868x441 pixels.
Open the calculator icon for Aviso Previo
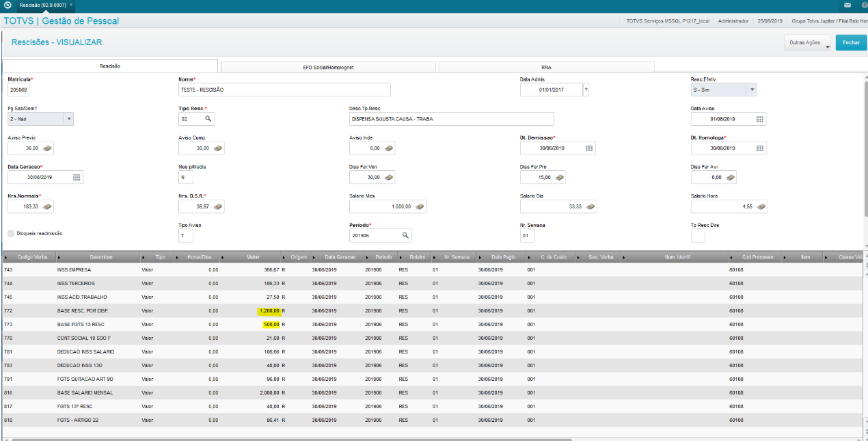[x=48, y=148]
